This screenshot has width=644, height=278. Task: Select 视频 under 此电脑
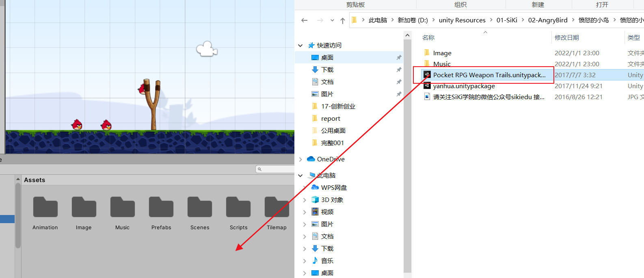pos(327,212)
